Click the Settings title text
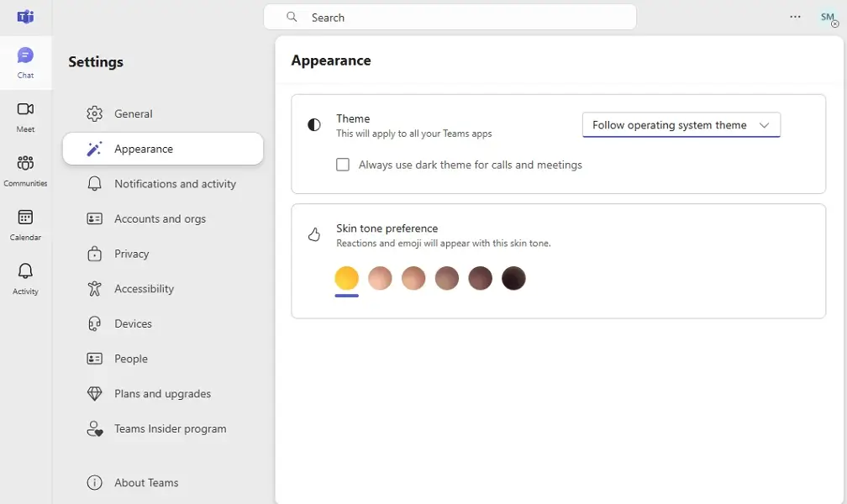 pyautogui.click(x=96, y=62)
